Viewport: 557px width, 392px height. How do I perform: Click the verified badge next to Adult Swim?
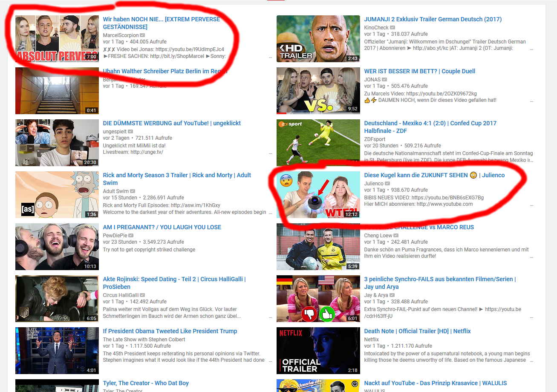pyautogui.click(x=132, y=191)
